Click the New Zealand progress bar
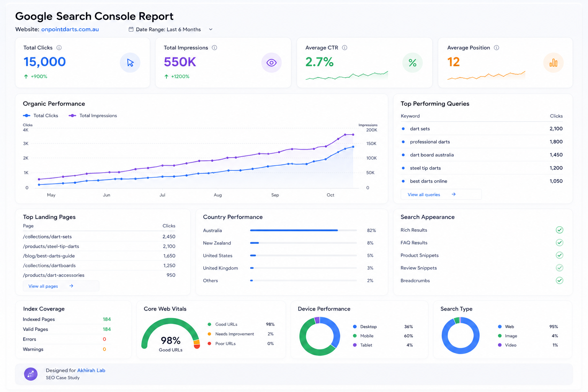The width and height of the screenshot is (588, 392). [x=303, y=243]
